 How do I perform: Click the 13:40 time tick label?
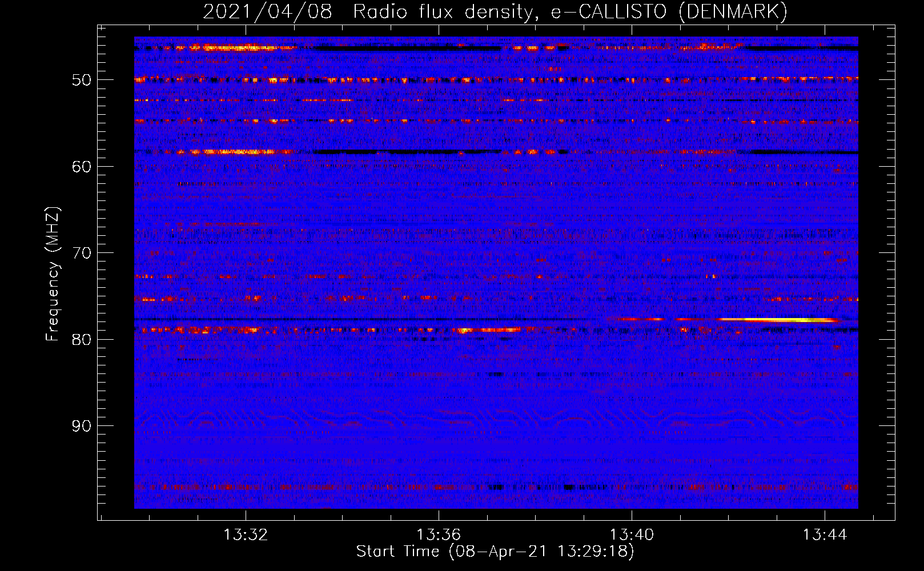pos(632,535)
